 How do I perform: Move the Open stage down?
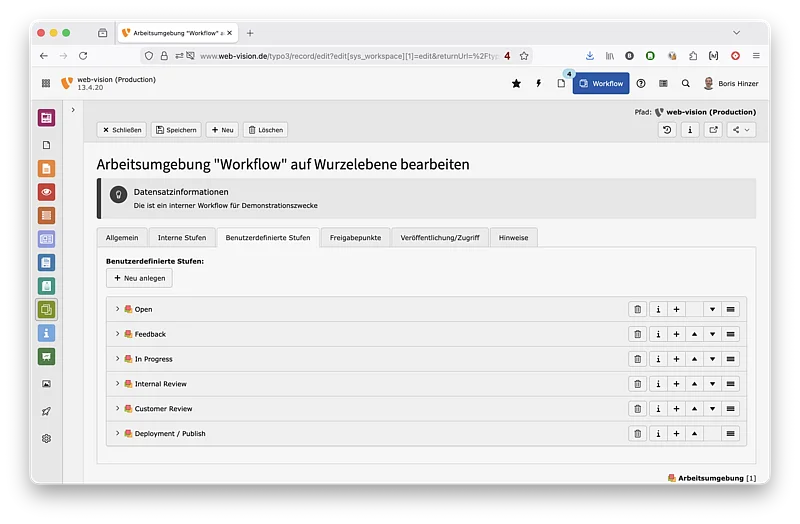click(713, 309)
